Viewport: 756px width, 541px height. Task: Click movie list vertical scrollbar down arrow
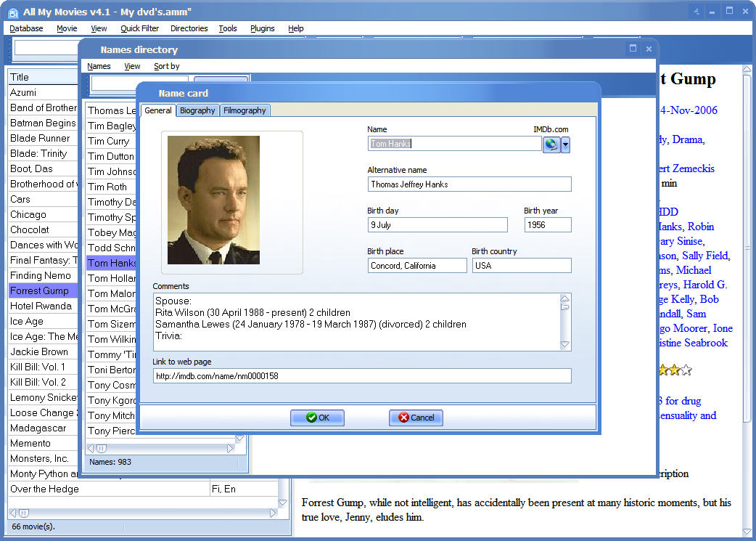(x=283, y=503)
